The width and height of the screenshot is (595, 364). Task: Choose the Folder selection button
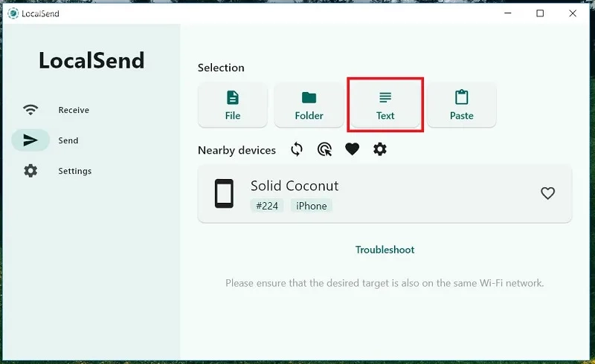(x=309, y=105)
